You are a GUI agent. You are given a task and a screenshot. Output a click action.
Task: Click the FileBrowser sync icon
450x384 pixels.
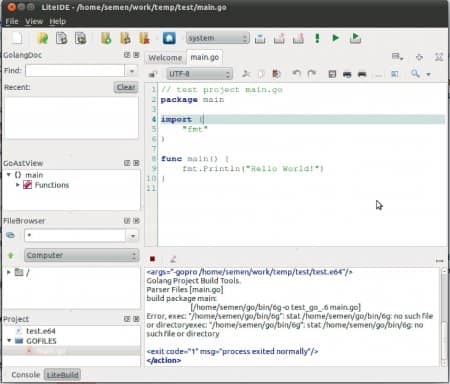point(10,235)
